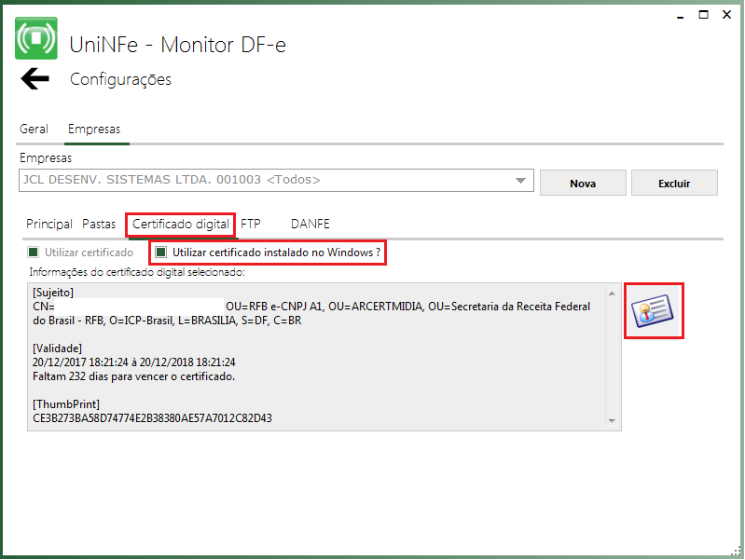Click the Faltam 232 dias text line
Viewport: 745px width, 560px height.
[x=134, y=376]
